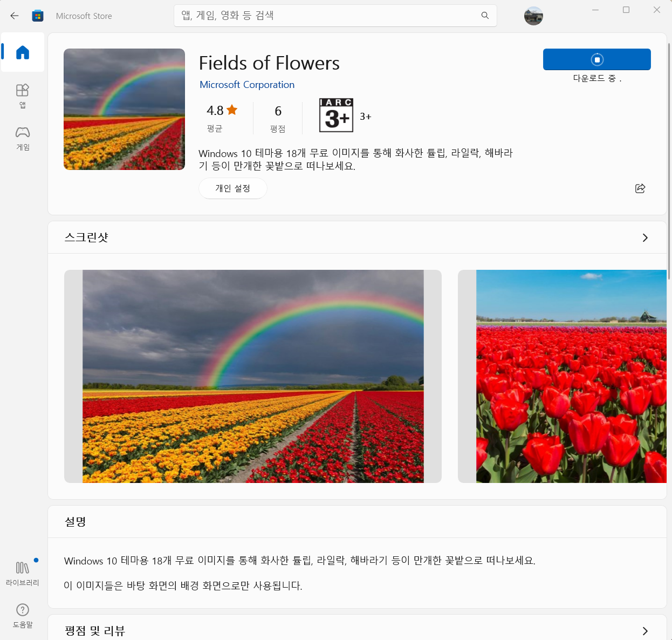Click the 6 평점 ratings count
672x640 pixels.
(278, 117)
